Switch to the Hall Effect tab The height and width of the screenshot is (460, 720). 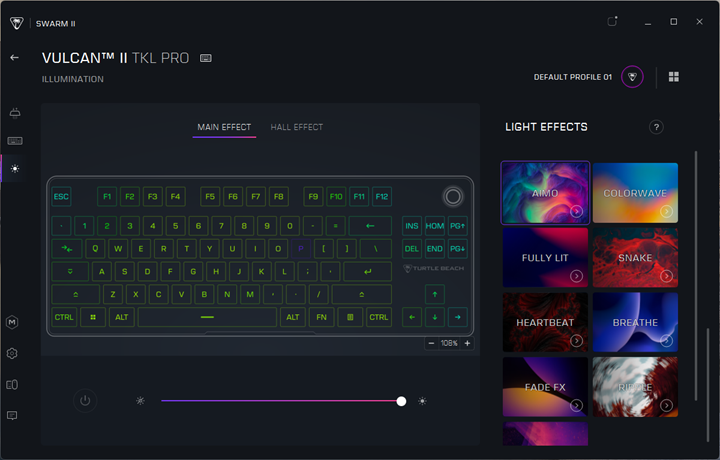click(x=296, y=127)
